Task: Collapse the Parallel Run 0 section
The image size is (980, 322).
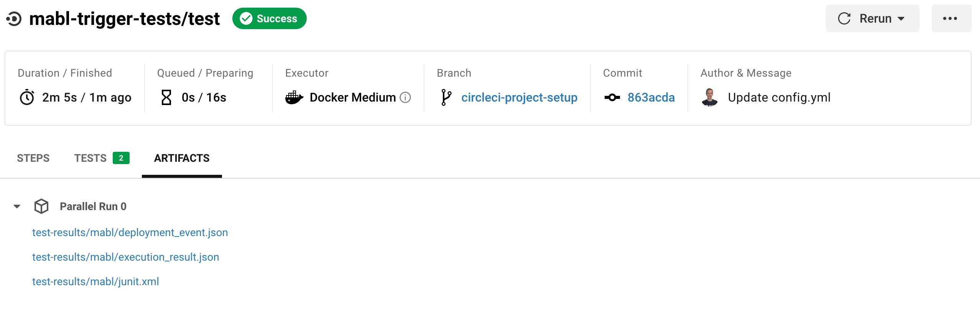Action: click(x=16, y=206)
